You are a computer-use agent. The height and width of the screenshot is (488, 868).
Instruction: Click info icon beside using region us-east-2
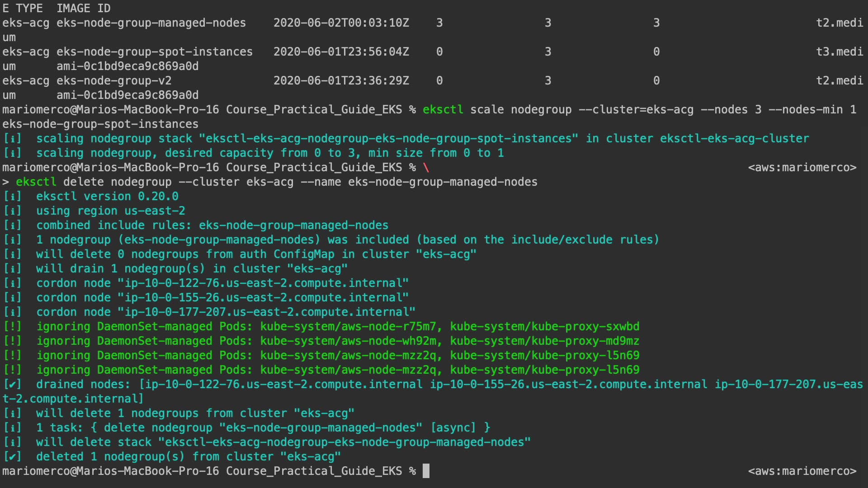(12, 211)
